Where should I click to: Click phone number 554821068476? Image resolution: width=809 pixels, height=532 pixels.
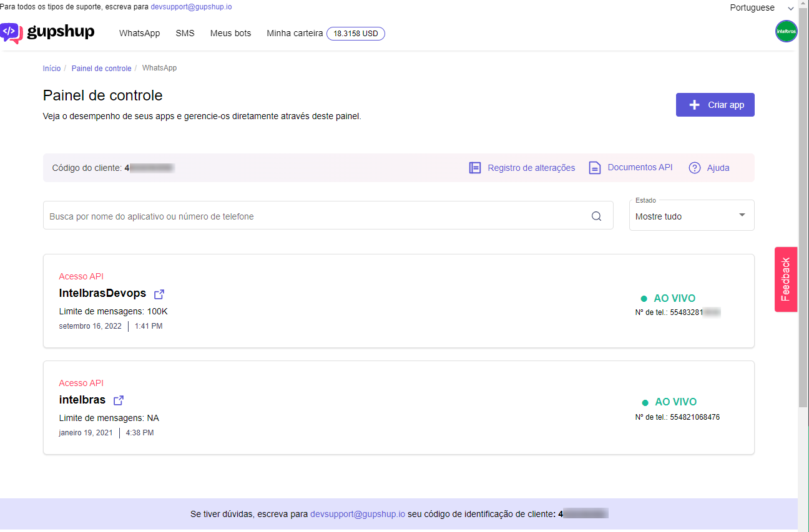point(695,417)
